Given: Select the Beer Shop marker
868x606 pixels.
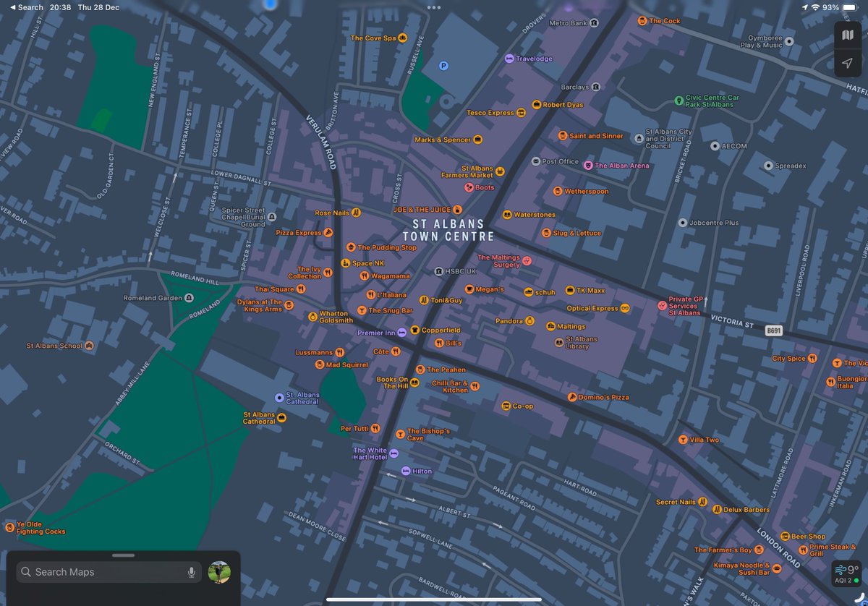Looking at the screenshot, I should point(784,537).
